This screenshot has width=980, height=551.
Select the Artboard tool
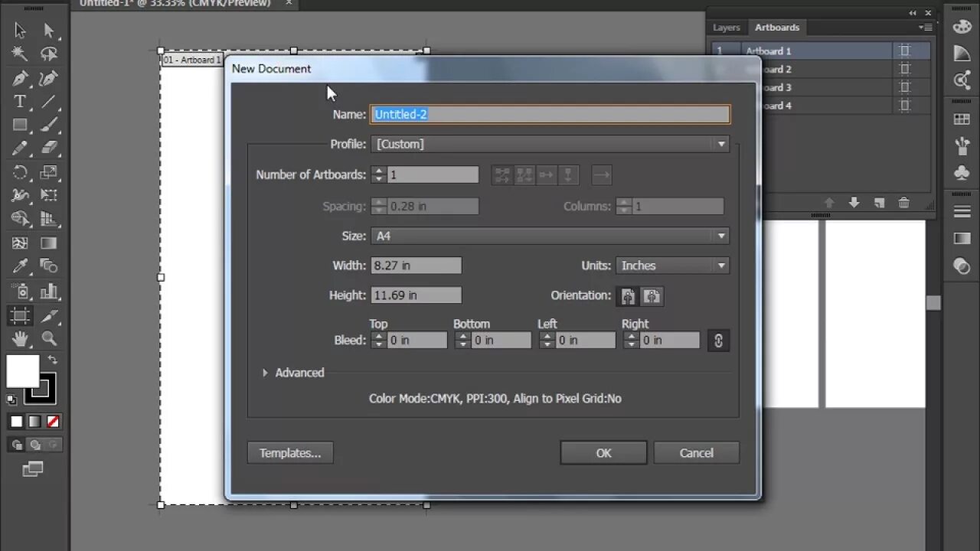[x=19, y=315]
